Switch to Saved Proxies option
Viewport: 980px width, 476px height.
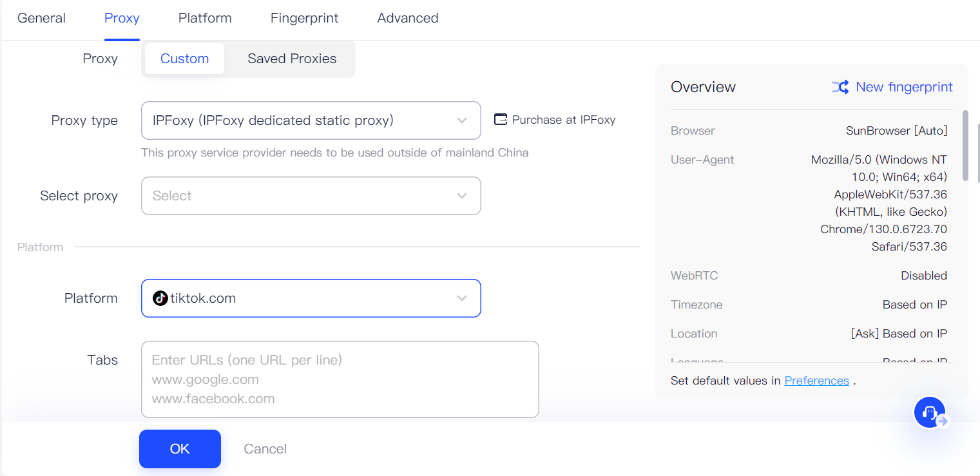point(292,59)
